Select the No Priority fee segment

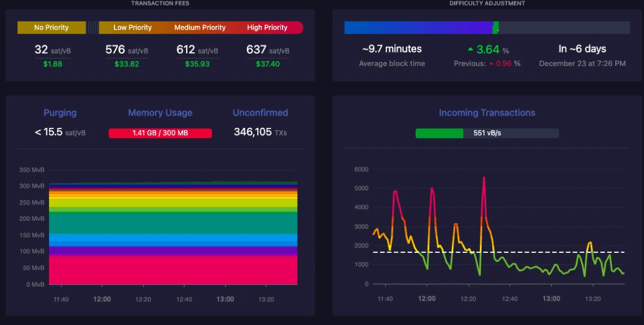[51, 28]
